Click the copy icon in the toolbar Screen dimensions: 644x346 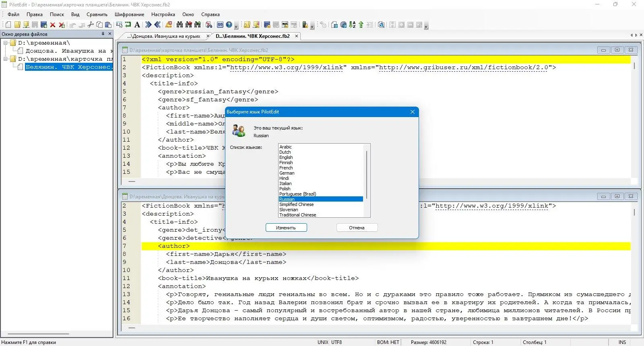click(99, 25)
